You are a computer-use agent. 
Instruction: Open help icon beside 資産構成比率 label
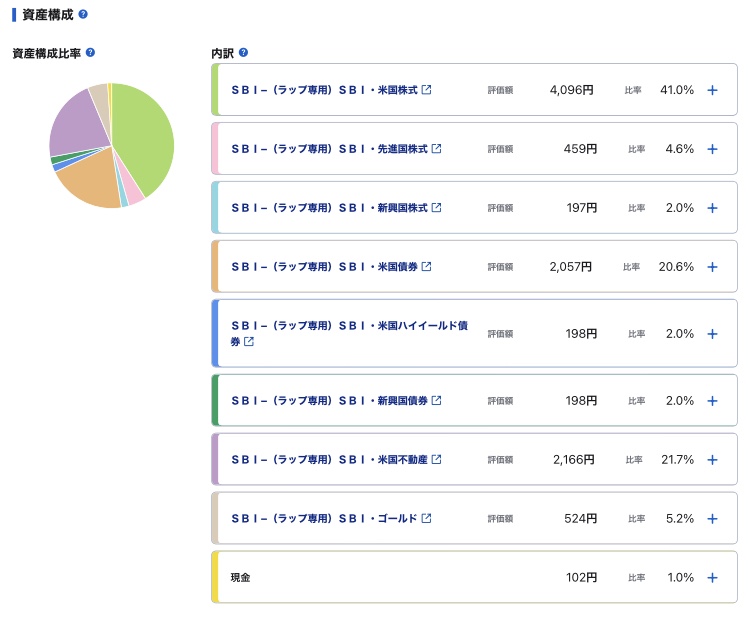click(90, 53)
